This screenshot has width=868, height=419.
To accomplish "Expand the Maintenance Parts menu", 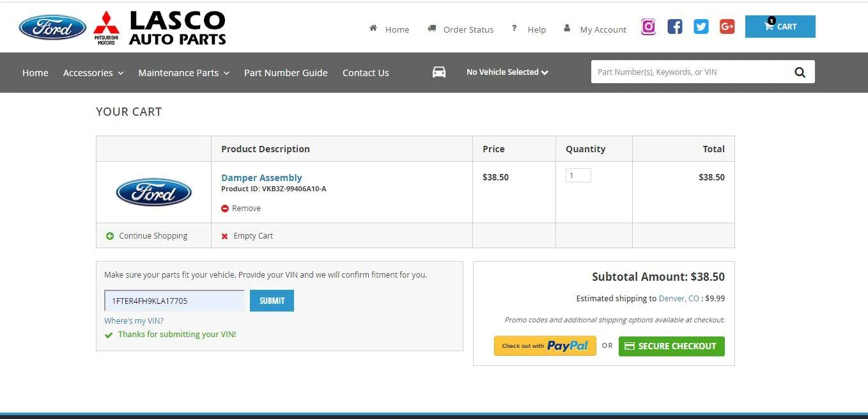I will pyautogui.click(x=183, y=73).
